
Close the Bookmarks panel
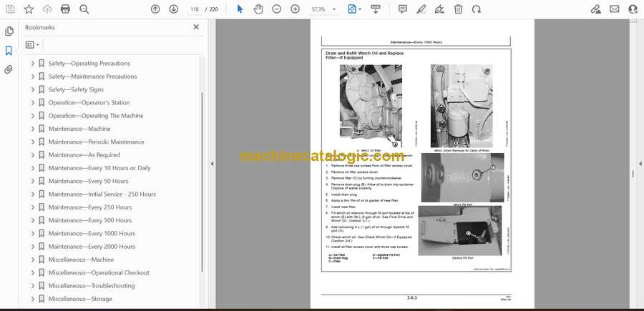point(196,27)
